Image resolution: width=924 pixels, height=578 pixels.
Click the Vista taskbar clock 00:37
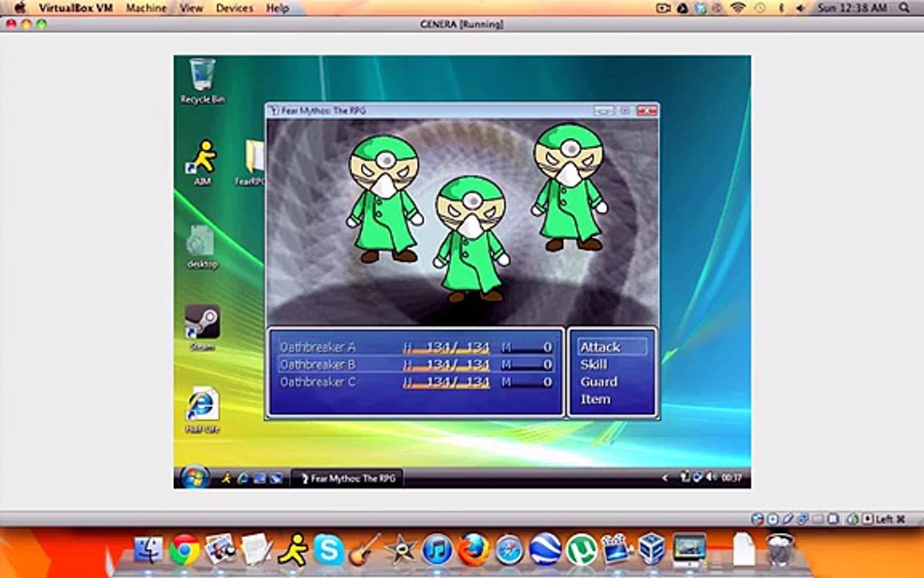point(731,478)
